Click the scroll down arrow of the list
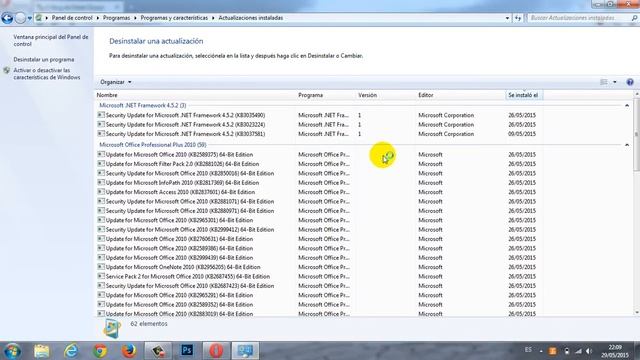640x360 pixels. 637,313
